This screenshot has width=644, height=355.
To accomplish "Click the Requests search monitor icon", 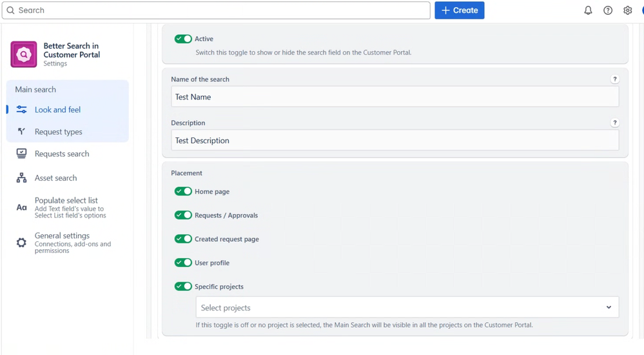I will point(21,154).
